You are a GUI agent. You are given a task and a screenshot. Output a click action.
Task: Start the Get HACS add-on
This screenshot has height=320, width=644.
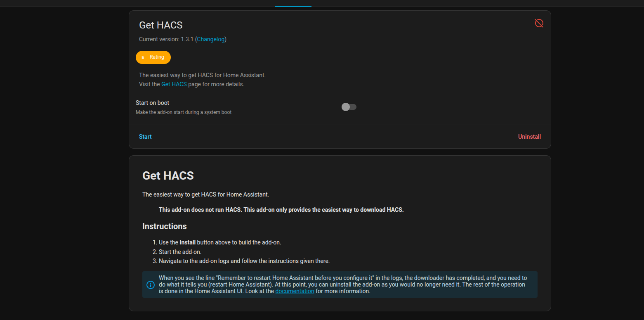click(x=145, y=137)
